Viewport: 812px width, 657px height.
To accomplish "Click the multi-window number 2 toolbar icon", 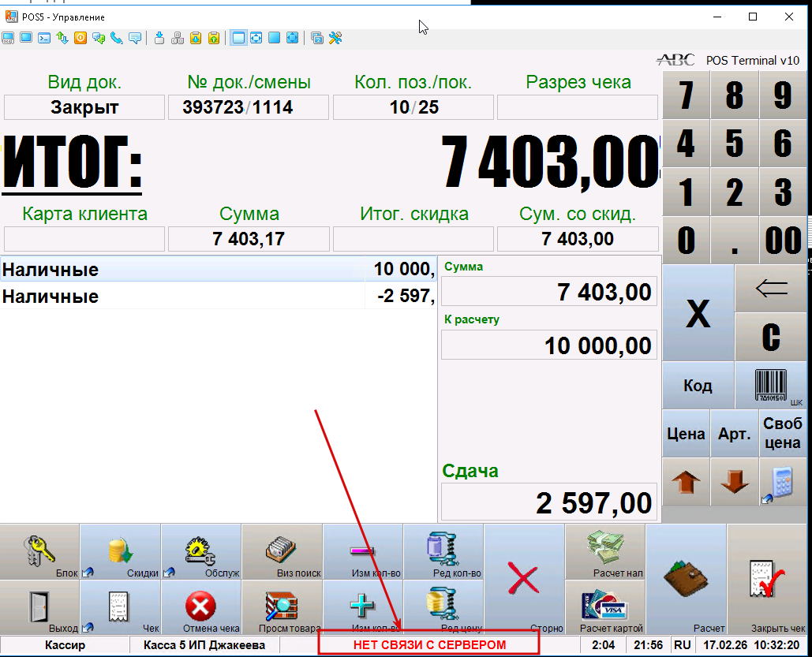I will [317, 38].
